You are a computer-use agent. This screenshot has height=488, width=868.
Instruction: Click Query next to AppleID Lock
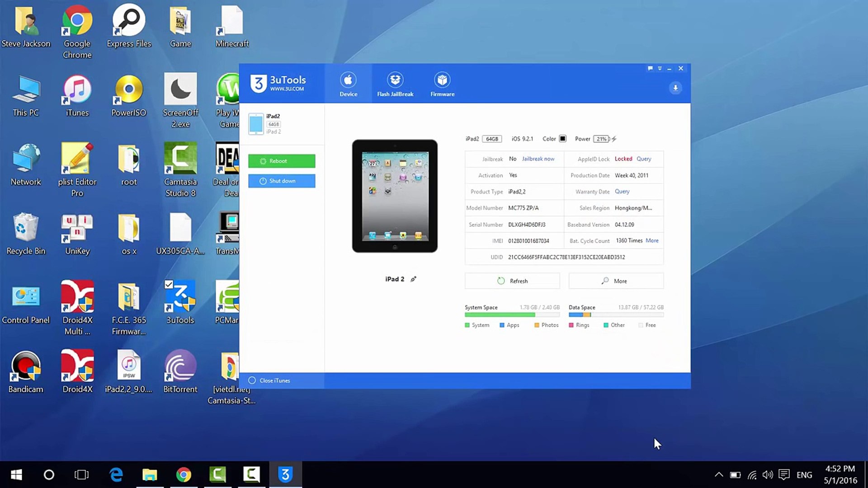(x=644, y=159)
